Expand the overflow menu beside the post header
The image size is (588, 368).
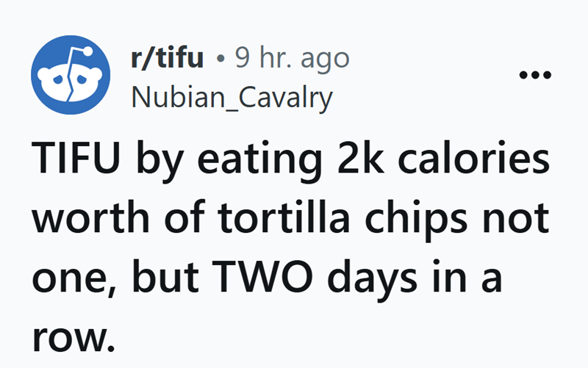pyautogui.click(x=533, y=76)
